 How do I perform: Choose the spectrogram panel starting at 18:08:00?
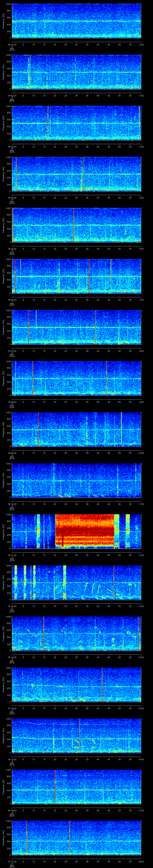(76, 378)
